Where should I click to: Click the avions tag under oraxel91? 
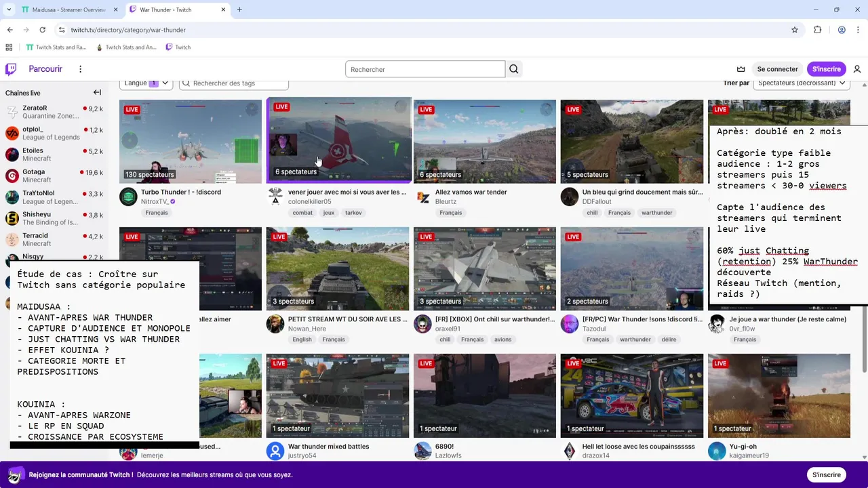(503, 340)
